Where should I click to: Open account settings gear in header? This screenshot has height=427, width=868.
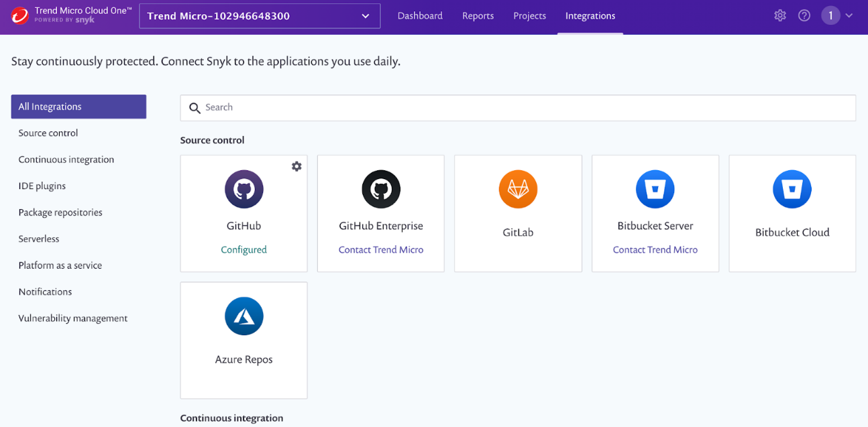point(779,15)
